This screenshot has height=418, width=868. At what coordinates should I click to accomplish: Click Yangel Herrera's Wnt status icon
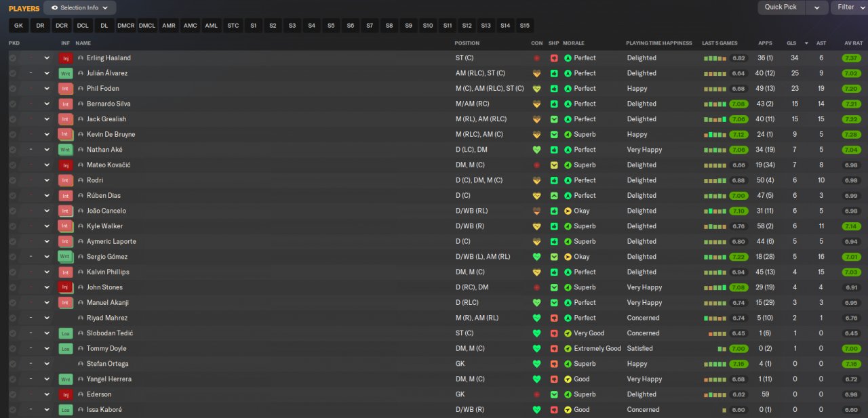66,379
